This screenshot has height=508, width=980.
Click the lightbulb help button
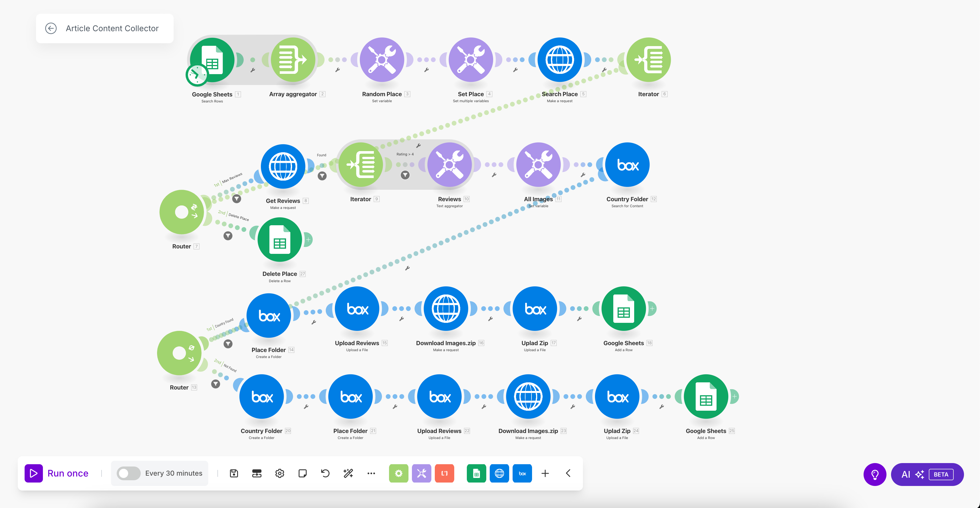pos(875,474)
